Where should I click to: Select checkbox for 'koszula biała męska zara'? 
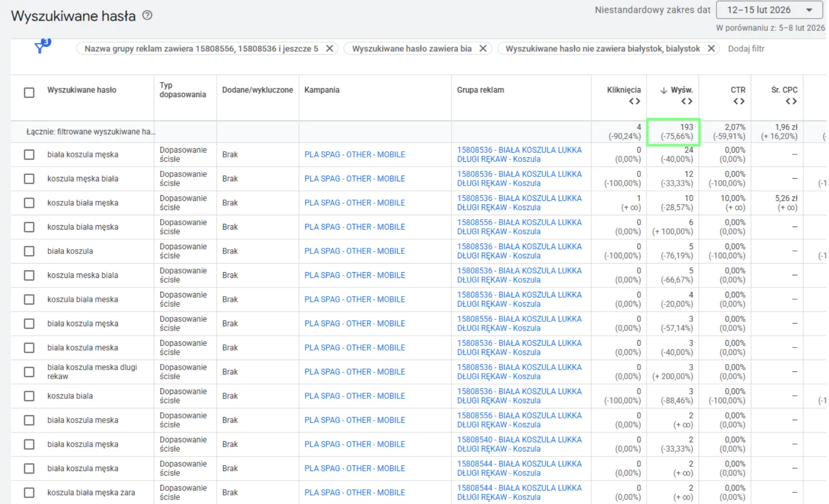point(29,493)
